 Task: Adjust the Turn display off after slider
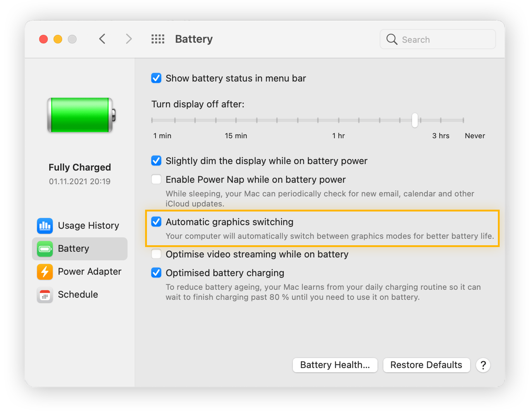(414, 120)
